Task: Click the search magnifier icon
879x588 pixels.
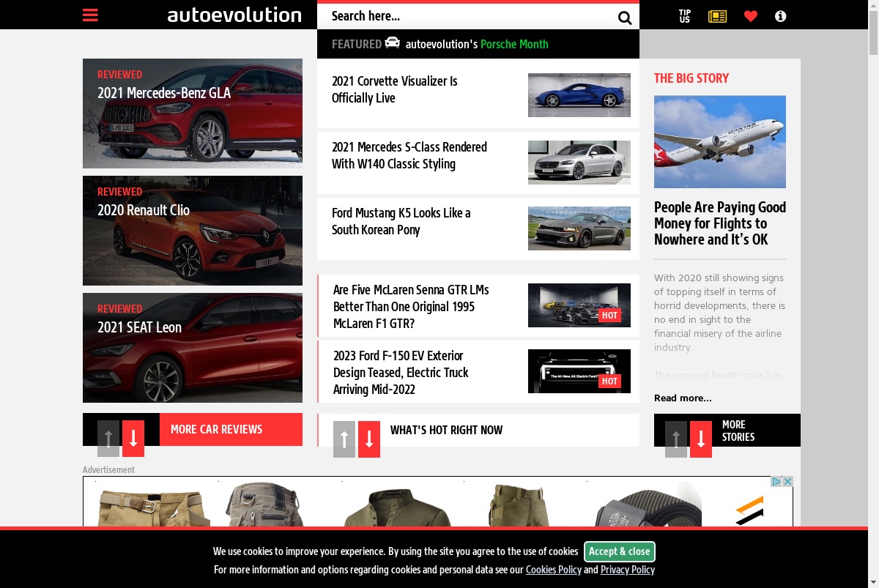Action: (625, 18)
